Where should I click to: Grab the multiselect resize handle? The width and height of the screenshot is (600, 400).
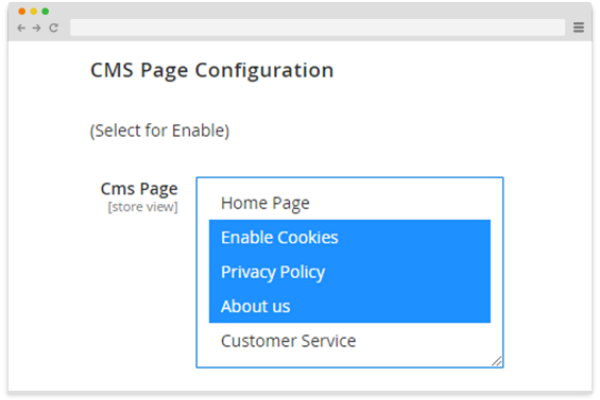(x=497, y=361)
